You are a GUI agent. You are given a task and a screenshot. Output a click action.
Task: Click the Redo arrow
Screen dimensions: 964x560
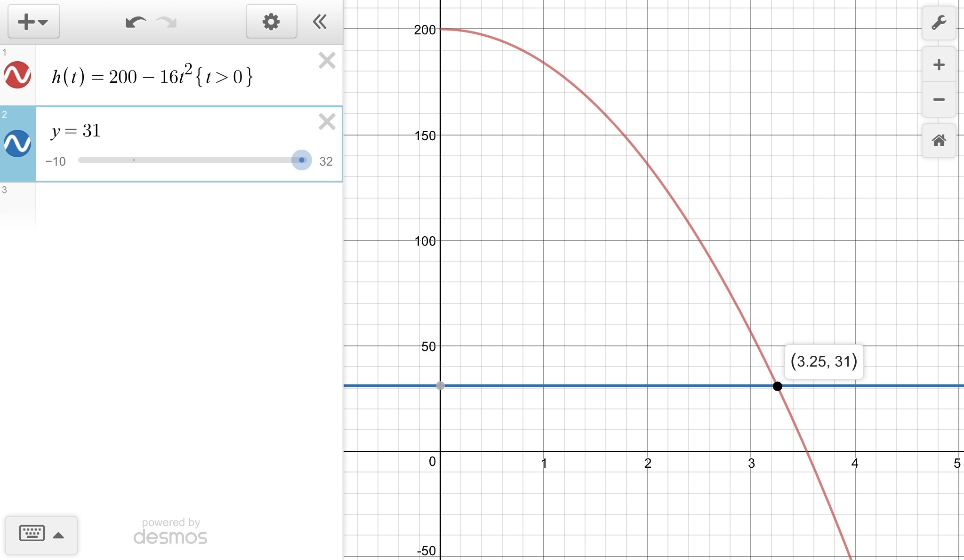(x=167, y=22)
